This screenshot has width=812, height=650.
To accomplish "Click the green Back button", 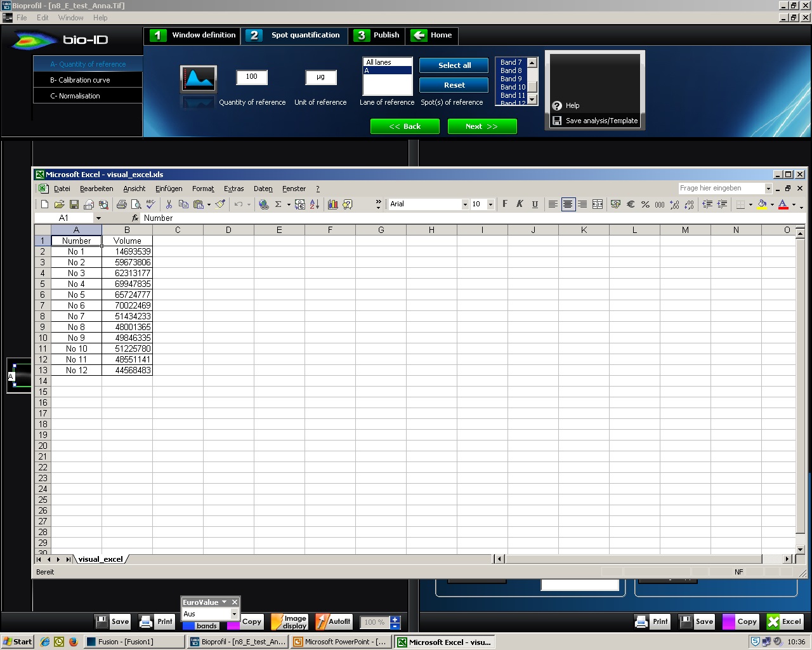I will (x=405, y=126).
